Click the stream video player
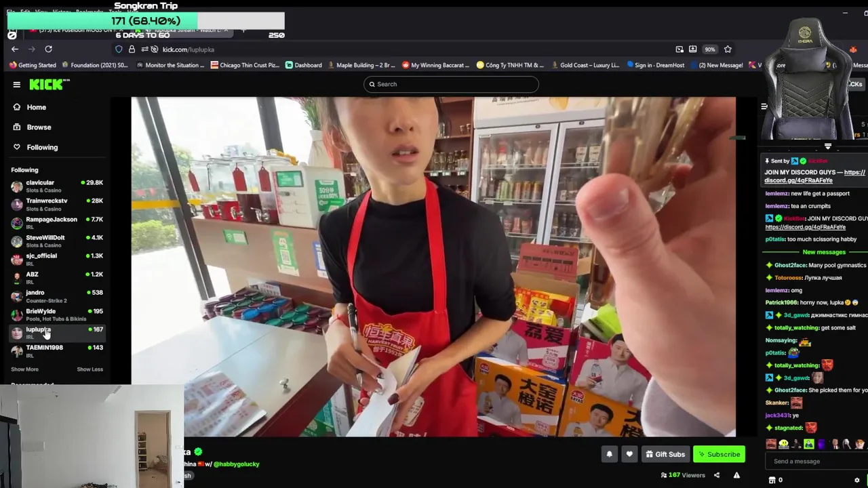 433,267
